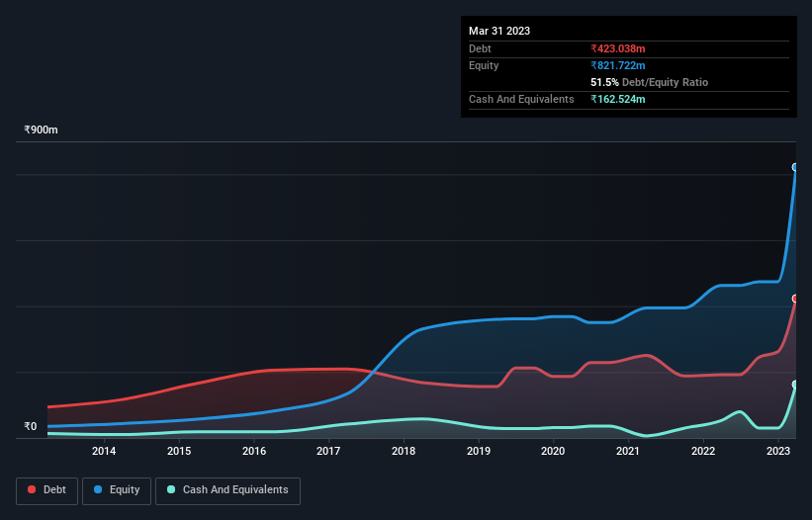Click the ₹900m y-axis label
Image resolution: width=812 pixels, height=520 pixels.
41,130
